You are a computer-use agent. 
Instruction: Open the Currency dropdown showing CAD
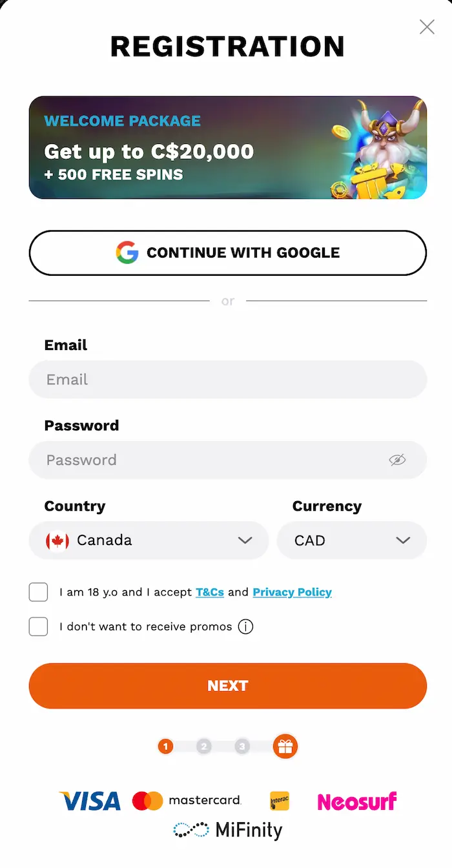click(x=352, y=540)
